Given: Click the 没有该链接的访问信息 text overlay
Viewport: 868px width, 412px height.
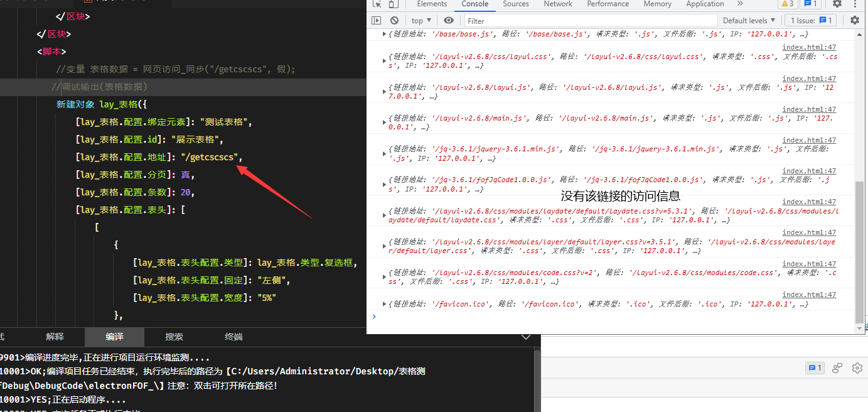Looking at the screenshot, I should pos(620,196).
